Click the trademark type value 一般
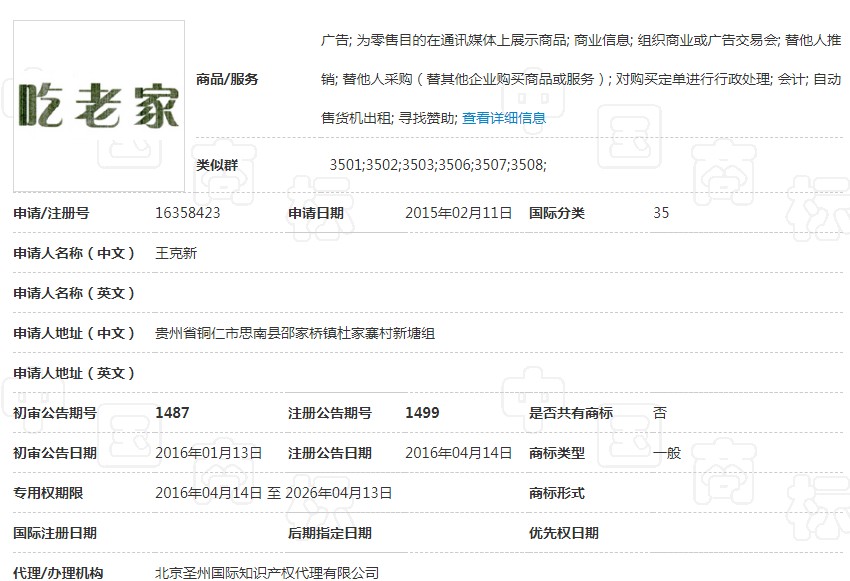 [667, 453]
